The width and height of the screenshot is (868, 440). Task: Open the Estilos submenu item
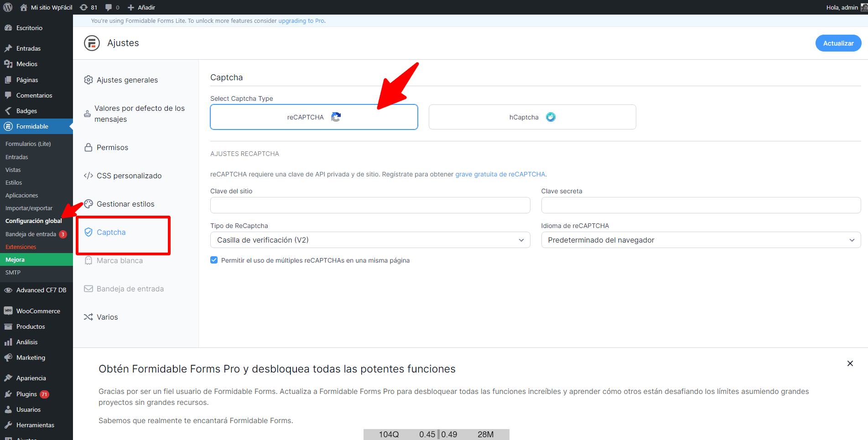pos(14,182)
